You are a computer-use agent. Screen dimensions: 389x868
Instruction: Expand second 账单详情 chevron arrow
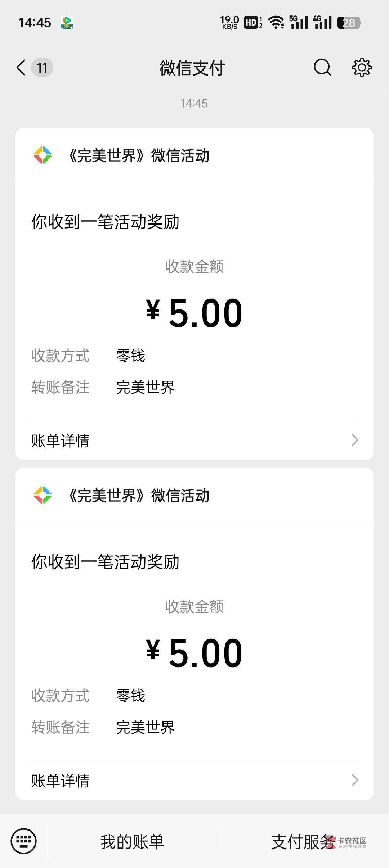coord(355,780)
